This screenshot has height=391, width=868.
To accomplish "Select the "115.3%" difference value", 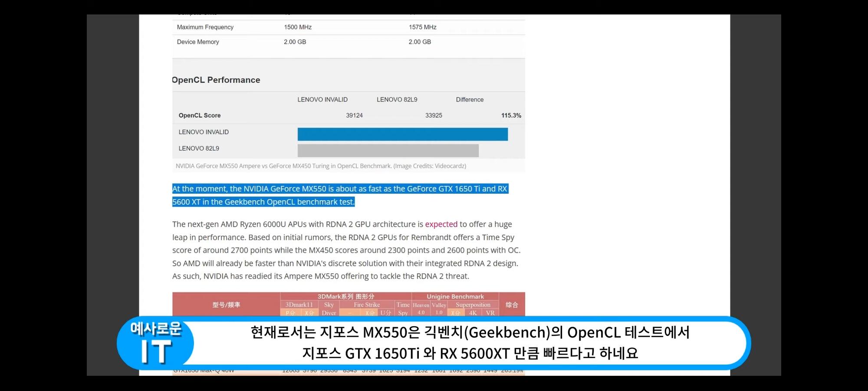I will (511, 116).
